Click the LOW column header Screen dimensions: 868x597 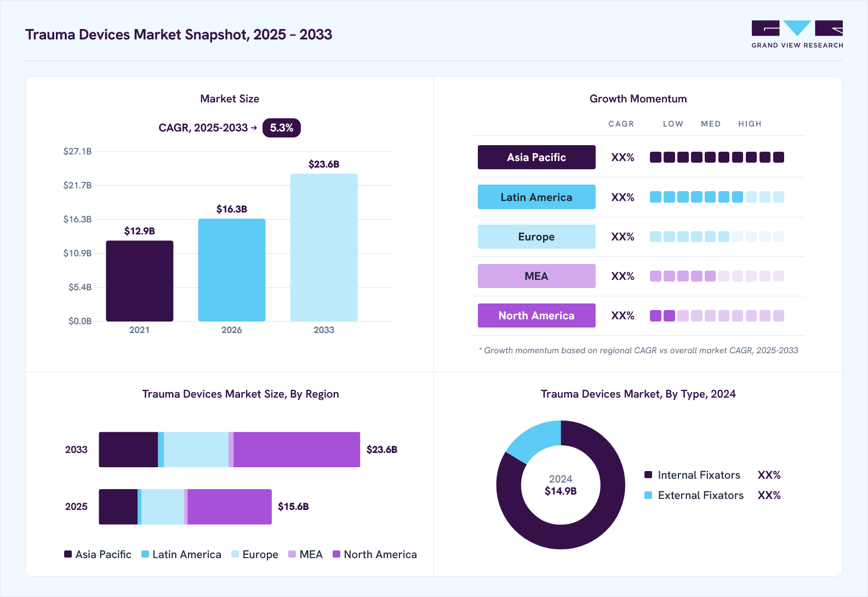coord(673,124)
